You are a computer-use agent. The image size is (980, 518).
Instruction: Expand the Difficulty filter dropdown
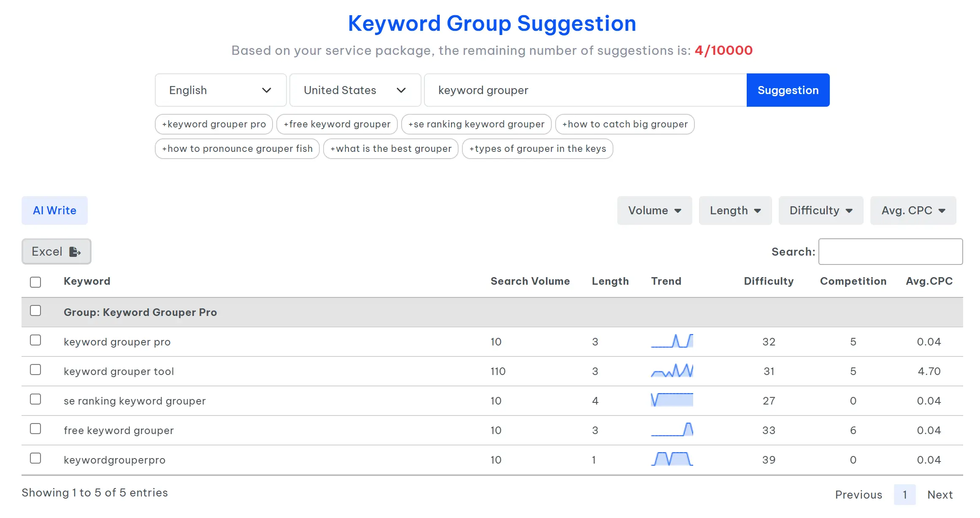click(x=821, y=210)
